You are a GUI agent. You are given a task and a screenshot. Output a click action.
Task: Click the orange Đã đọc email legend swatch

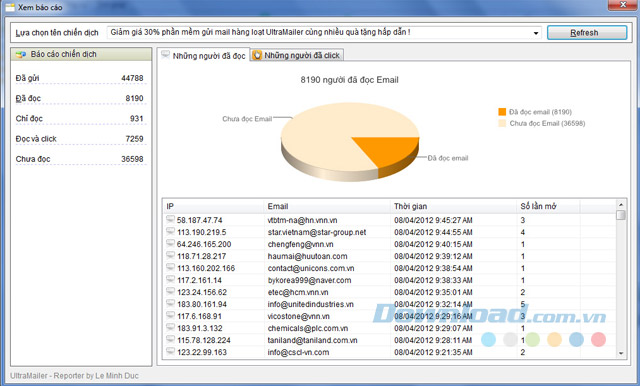point(502,112)
